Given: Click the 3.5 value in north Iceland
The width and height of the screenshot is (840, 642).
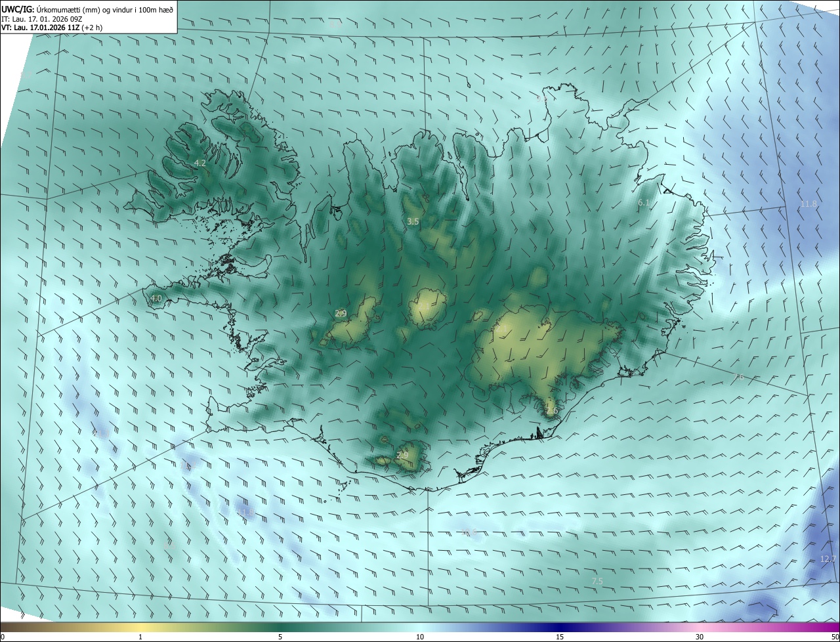Looking at the screenshot, I should pos(413,222).
